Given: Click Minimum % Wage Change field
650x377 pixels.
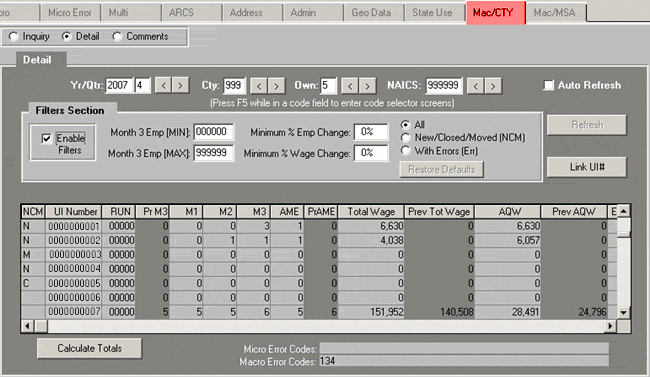Looking at the screenshot, I should (371, 153).
